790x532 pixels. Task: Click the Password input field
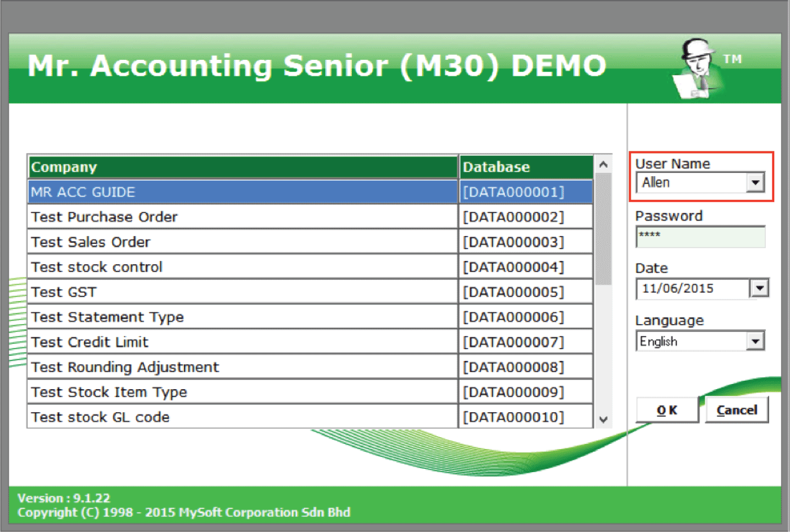point(700,237)
